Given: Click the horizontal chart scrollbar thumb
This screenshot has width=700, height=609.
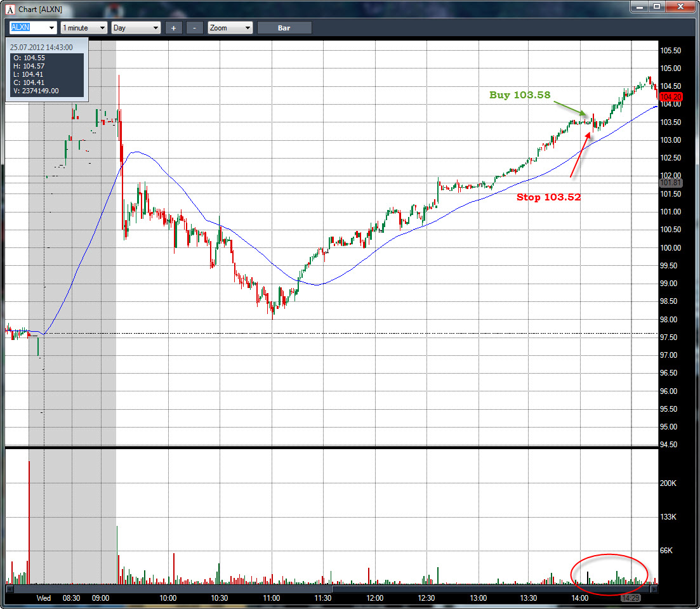Looking at the screenshot, I should coord(490,589).
